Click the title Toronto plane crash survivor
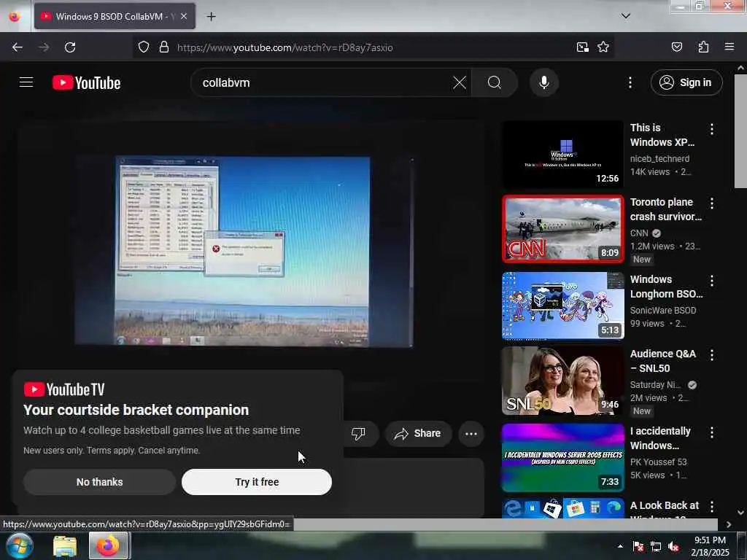The height and width of the screenshot is (560, 747). tap(665, 209)
